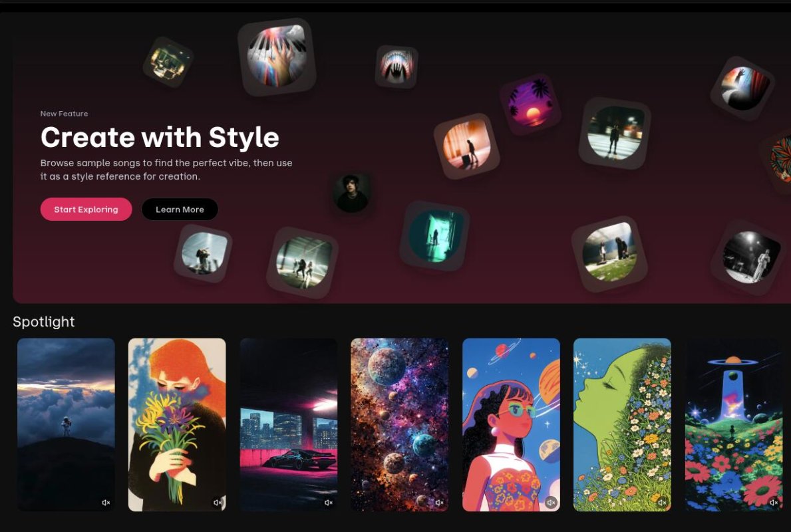Mute the neon car spotlight track
Viewport: 791px width, 532px height.
pos(328,502)
